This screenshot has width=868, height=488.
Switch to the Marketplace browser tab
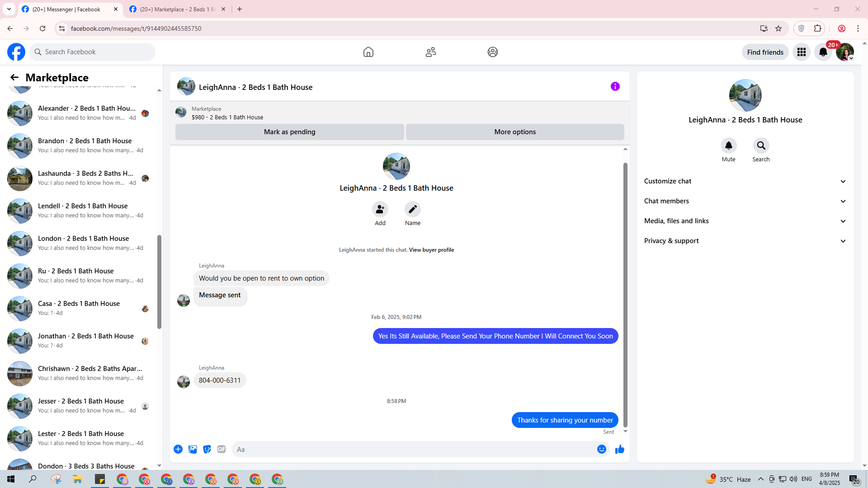(176, 9)
